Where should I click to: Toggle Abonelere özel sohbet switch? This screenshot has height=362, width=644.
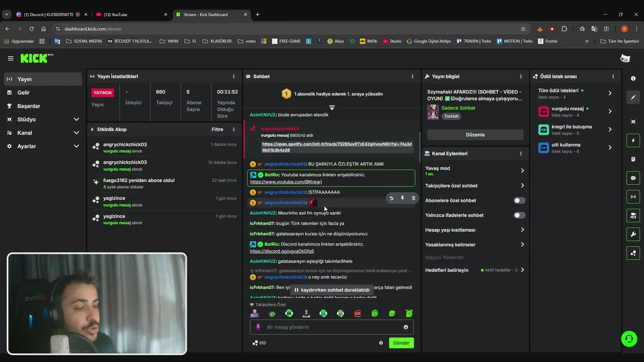519,201
